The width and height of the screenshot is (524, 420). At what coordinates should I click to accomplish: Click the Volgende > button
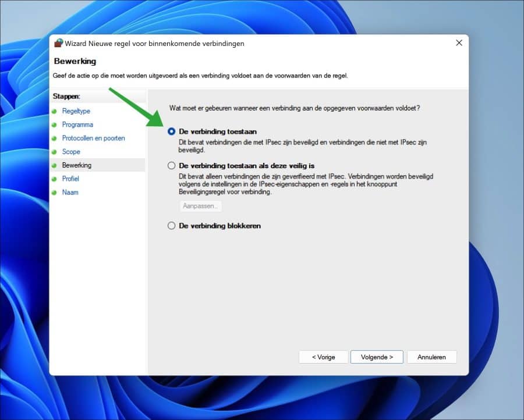click(377, 357)
